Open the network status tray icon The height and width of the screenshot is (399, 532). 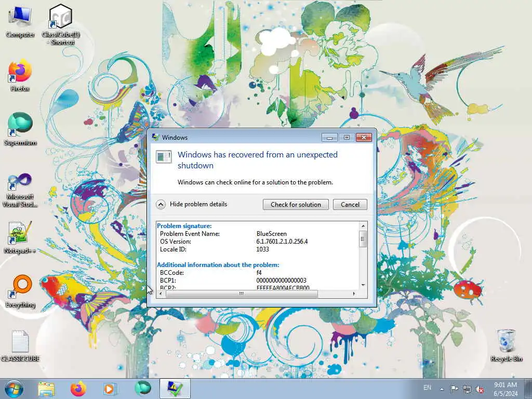(467, 389)
